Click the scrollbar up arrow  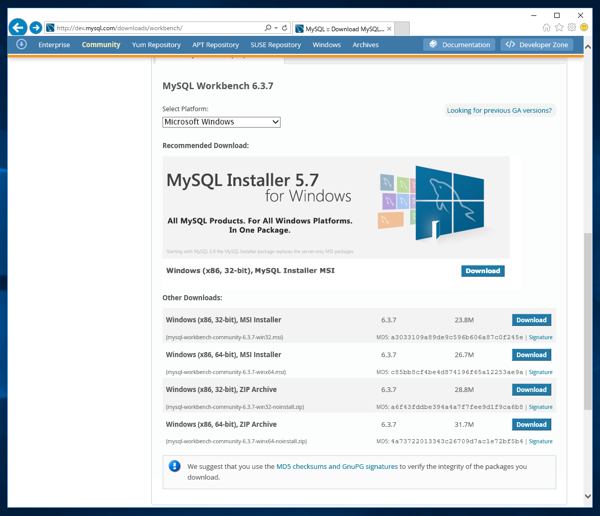(588, 47)
